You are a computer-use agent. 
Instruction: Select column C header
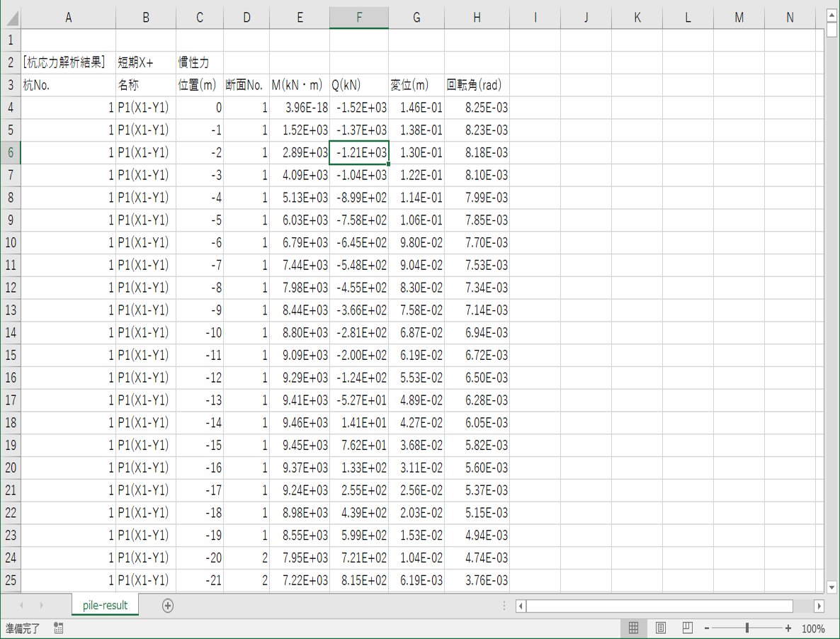(199, 18)
